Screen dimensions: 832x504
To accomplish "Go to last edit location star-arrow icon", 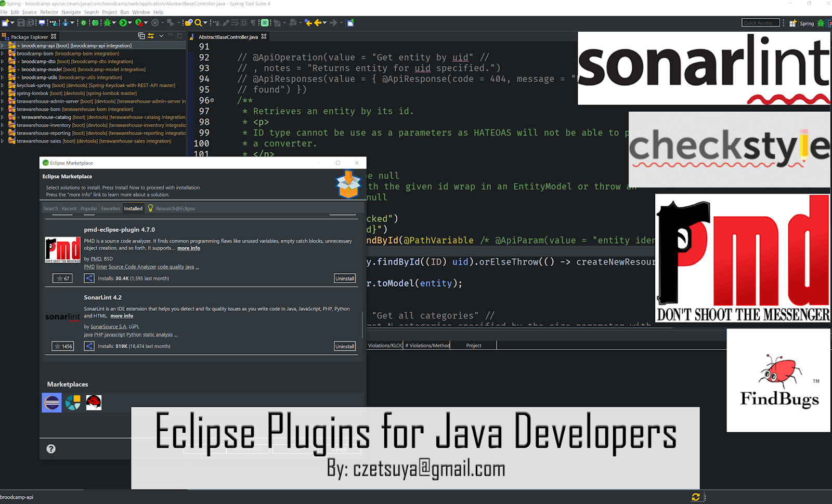I will point(308,23).
